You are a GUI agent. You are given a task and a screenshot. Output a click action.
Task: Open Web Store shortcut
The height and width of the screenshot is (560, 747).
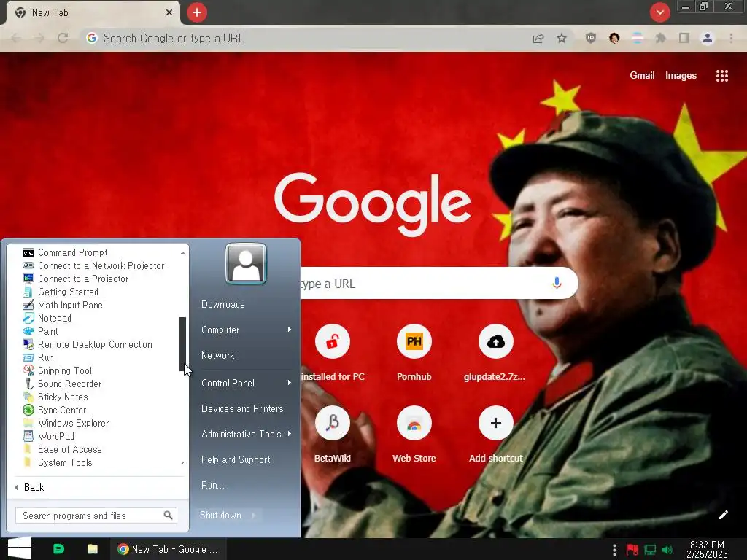coord(414,435)
